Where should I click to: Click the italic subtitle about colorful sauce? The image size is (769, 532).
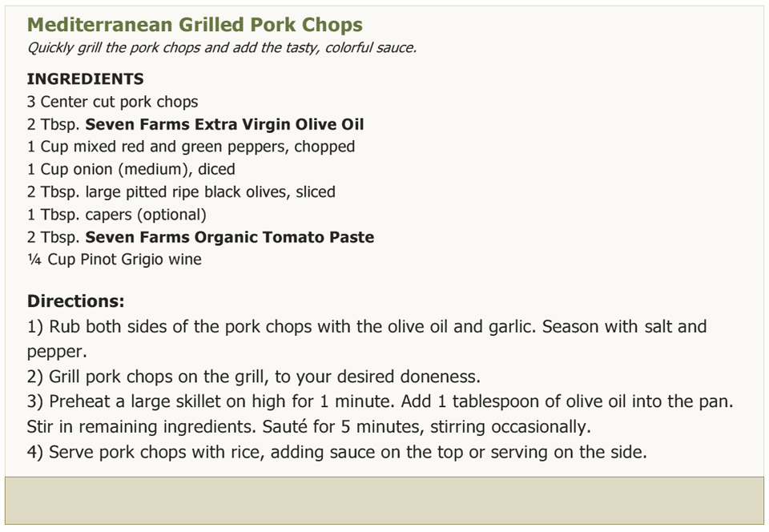[x=222, y=47]
